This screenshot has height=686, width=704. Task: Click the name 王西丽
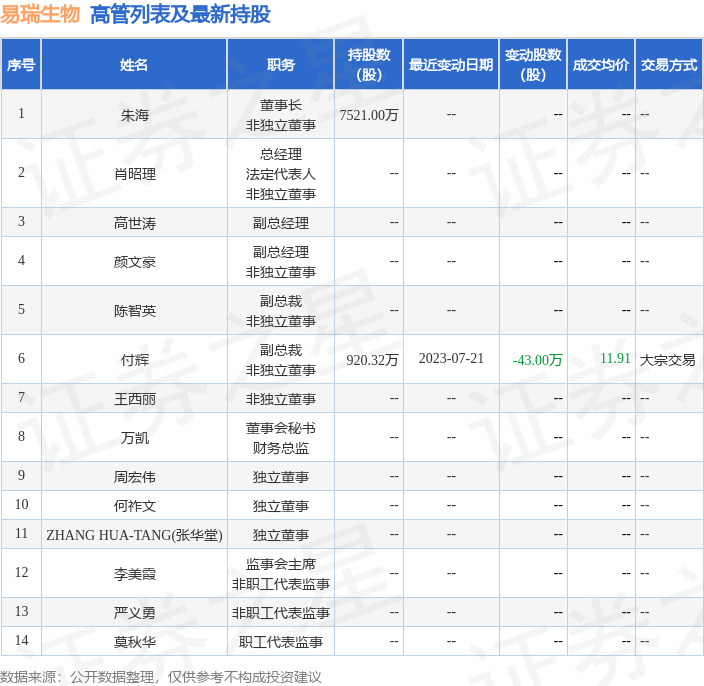click(x=134, y=399)
